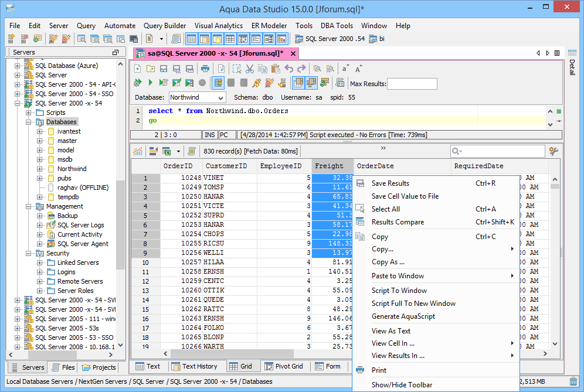
Task: Collapse the Management tree node
Action: click(x=28, y=206)
